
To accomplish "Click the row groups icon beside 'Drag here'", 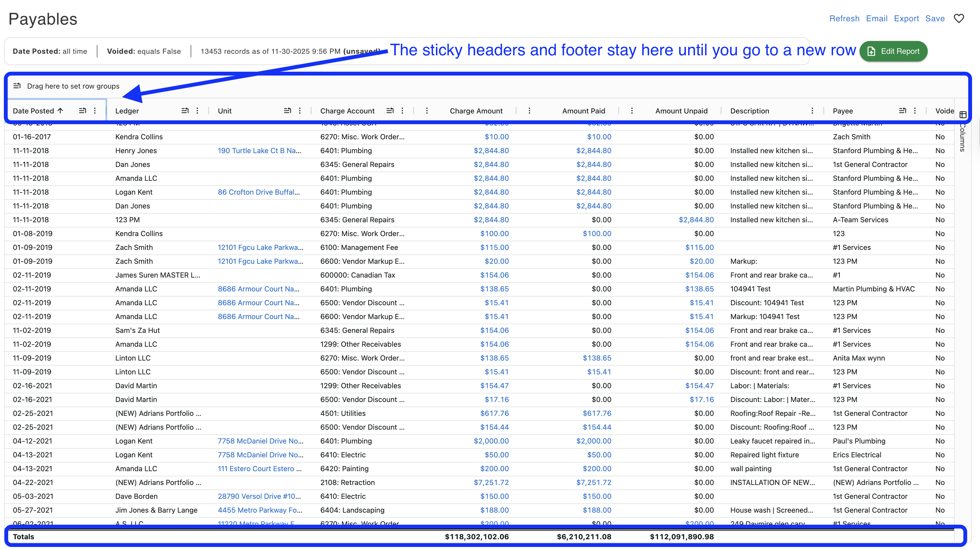I will (17, 86).
